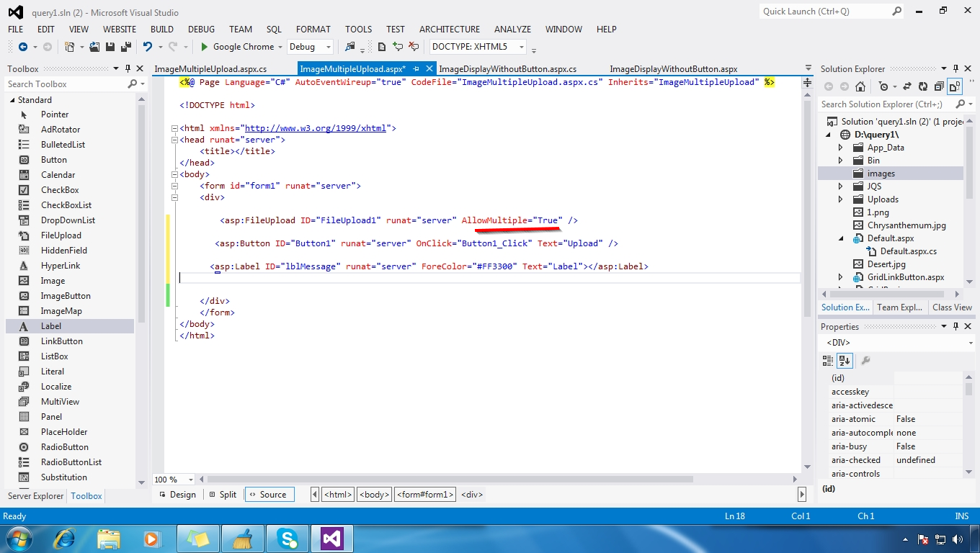Switch to Split view mode
The image size is (980, 553).
coord(224,495)
